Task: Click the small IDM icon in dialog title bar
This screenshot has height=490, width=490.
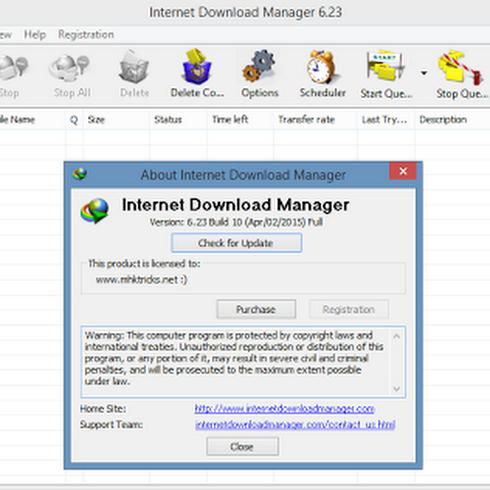Action: 80,174
